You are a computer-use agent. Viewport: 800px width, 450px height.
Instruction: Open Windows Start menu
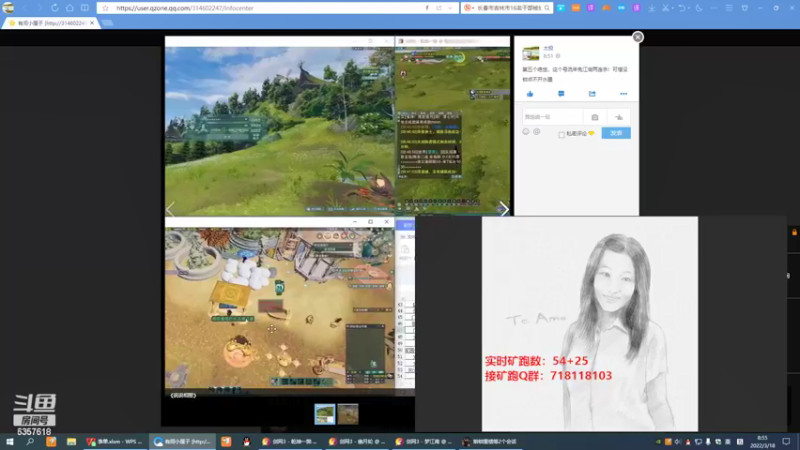tap(10, 442)
